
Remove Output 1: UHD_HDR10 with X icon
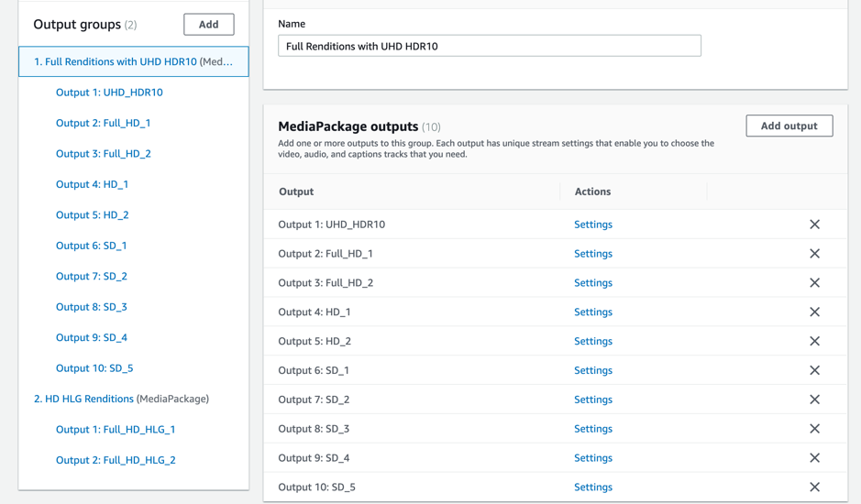click(814, 225)
